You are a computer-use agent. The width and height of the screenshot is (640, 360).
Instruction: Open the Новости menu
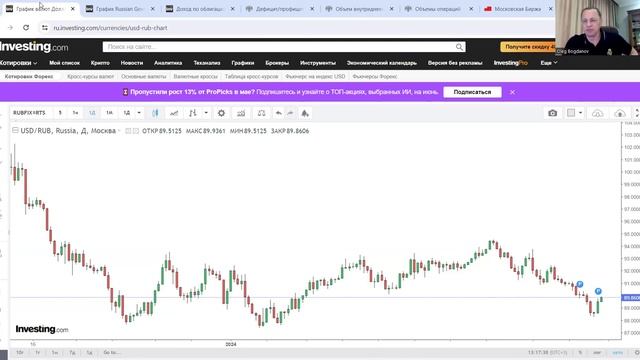click(132, 63)
